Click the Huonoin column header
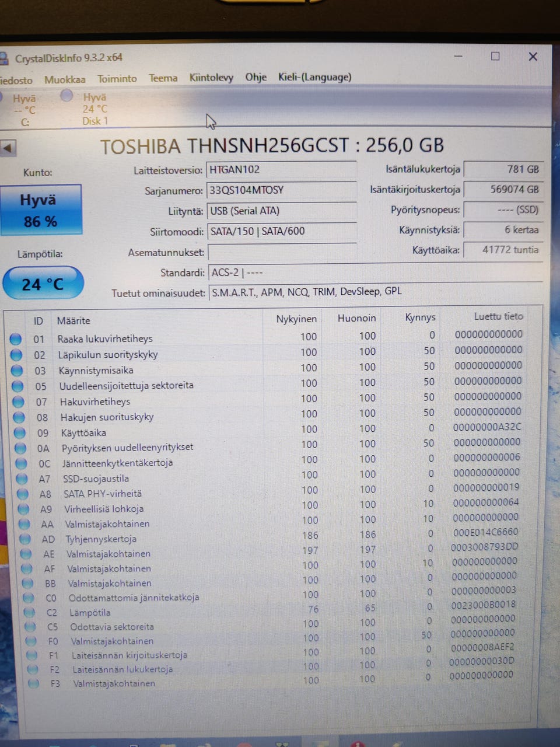560x747 pixels. click(x=356, y=318)
